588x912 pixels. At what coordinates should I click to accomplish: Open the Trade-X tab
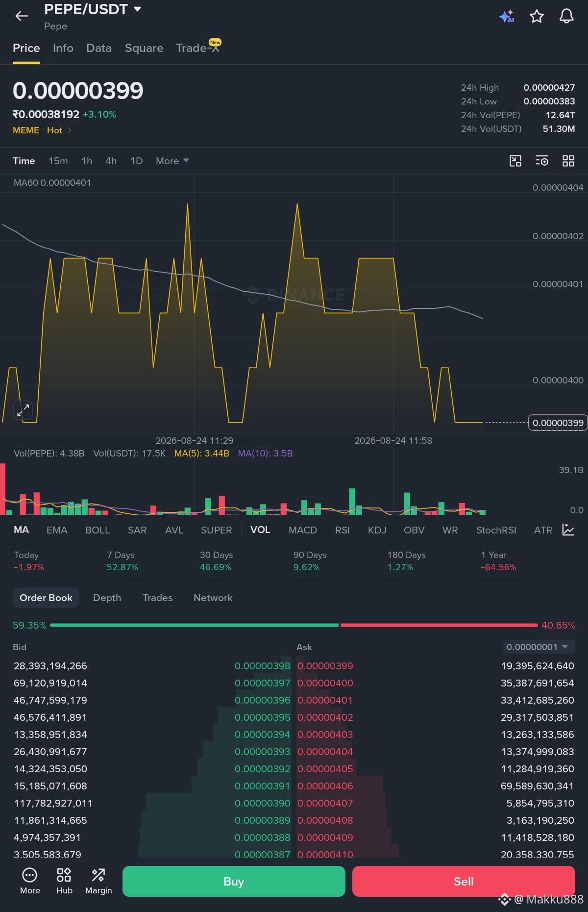point(198,48)
